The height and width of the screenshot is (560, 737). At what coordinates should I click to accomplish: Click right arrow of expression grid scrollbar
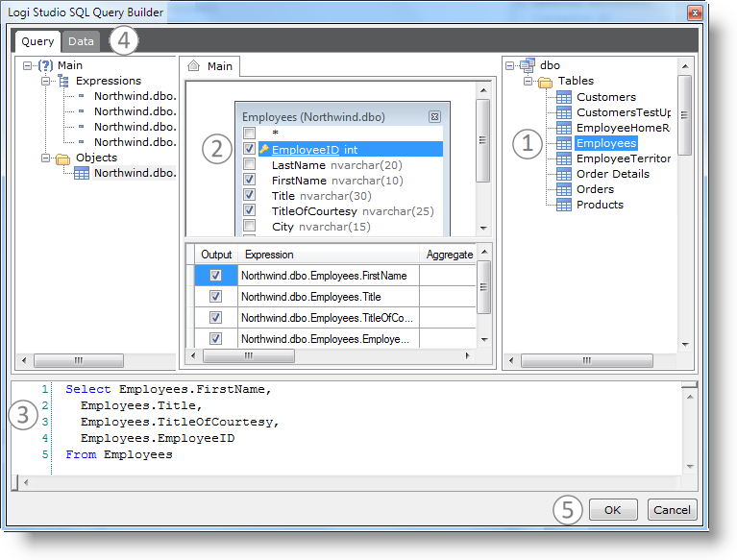467,355
